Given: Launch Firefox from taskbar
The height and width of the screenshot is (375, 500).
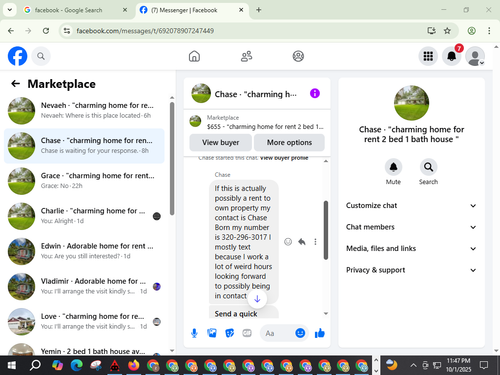Looking at the screenshot, I should 134,365.
